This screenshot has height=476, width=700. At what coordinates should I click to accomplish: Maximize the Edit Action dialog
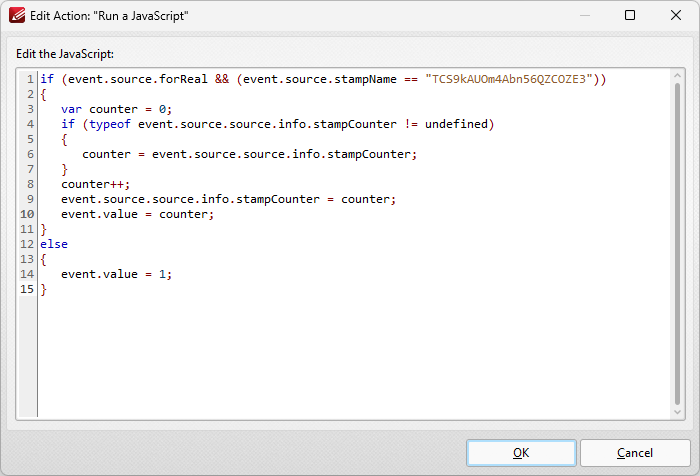pyautogui.click(x=630, y=15)
